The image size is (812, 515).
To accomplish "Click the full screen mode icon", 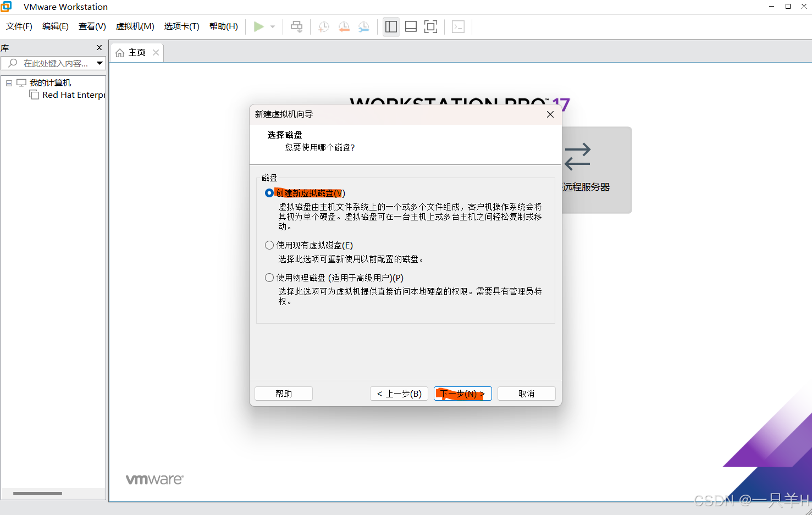I will [430, 26].
